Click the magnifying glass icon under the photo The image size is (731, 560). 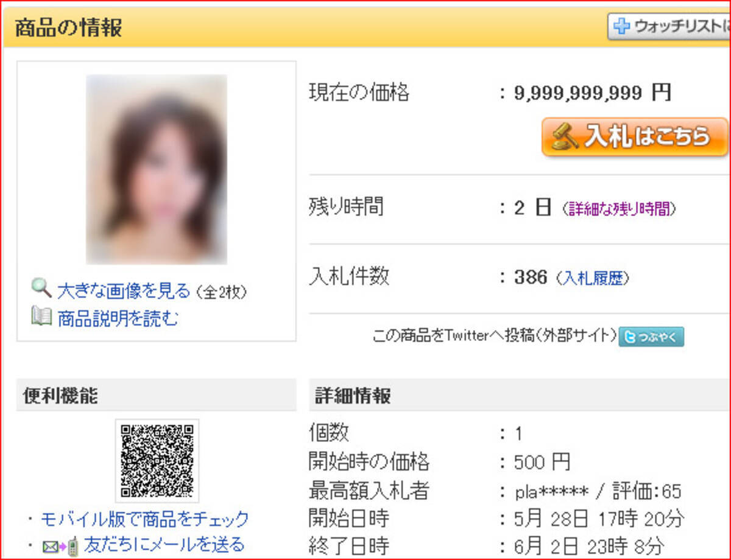click(41, 287)
